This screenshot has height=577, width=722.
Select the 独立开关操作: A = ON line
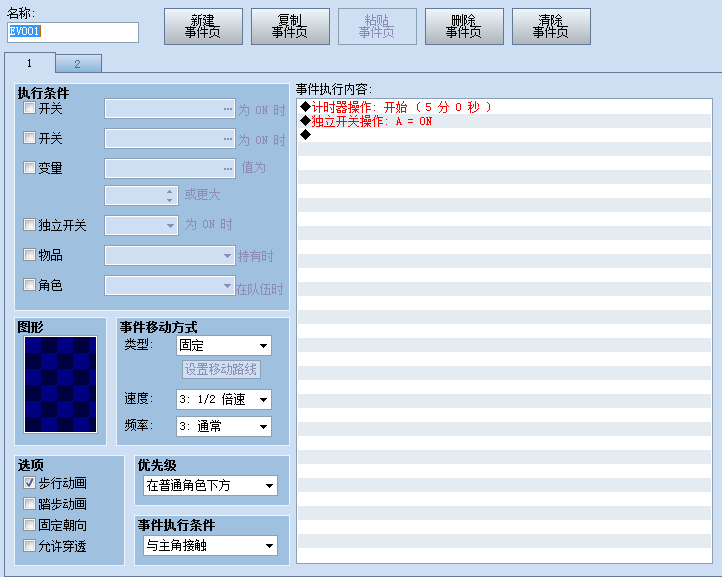(505, 121)
